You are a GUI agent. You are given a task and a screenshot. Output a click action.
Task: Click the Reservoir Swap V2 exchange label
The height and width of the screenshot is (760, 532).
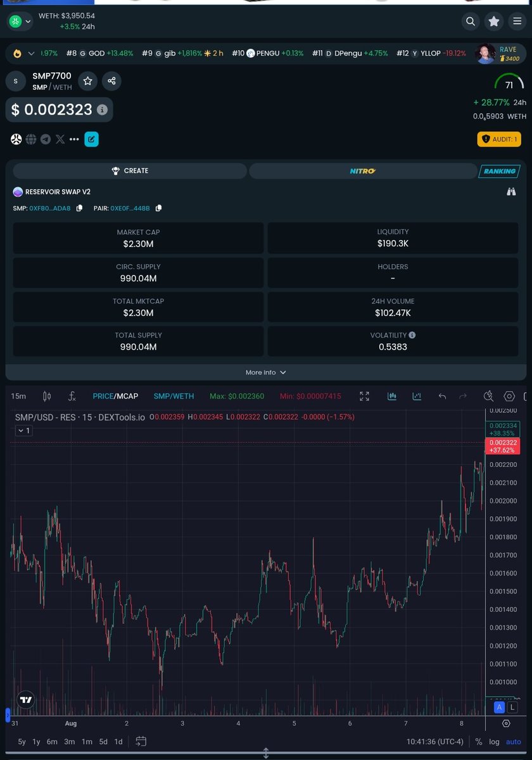[52, 192]
